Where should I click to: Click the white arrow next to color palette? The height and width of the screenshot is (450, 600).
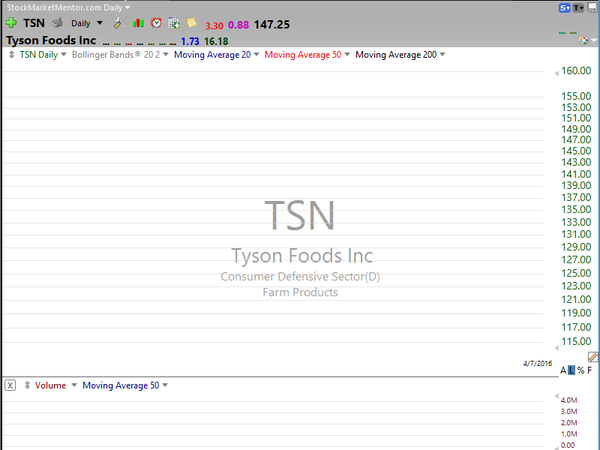[594, 41]
